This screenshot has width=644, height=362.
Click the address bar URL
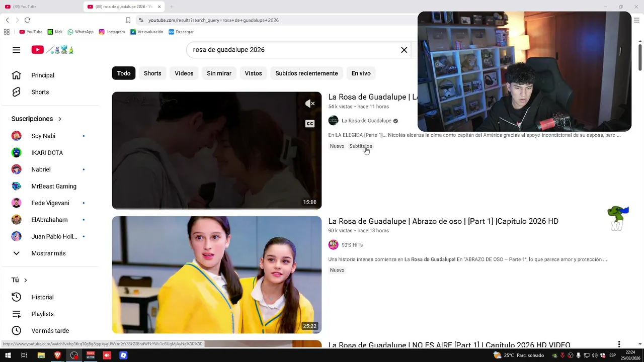213,20
